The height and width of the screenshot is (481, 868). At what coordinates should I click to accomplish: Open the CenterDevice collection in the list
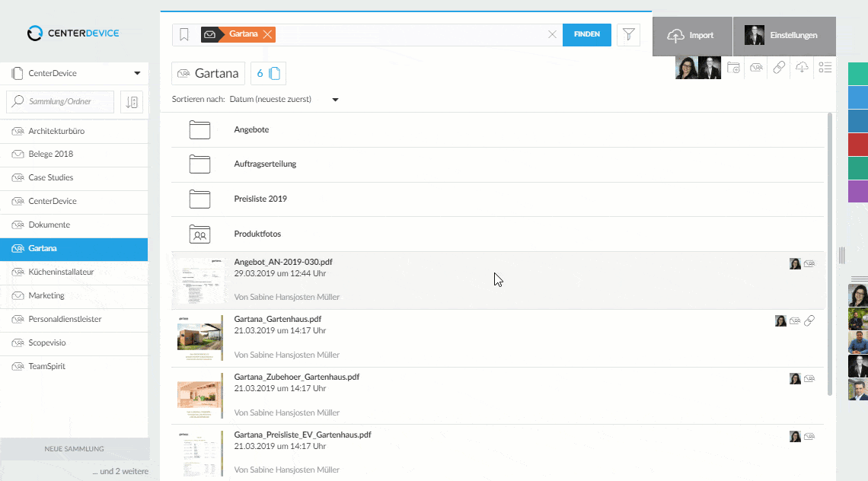(x=74, y=202)
